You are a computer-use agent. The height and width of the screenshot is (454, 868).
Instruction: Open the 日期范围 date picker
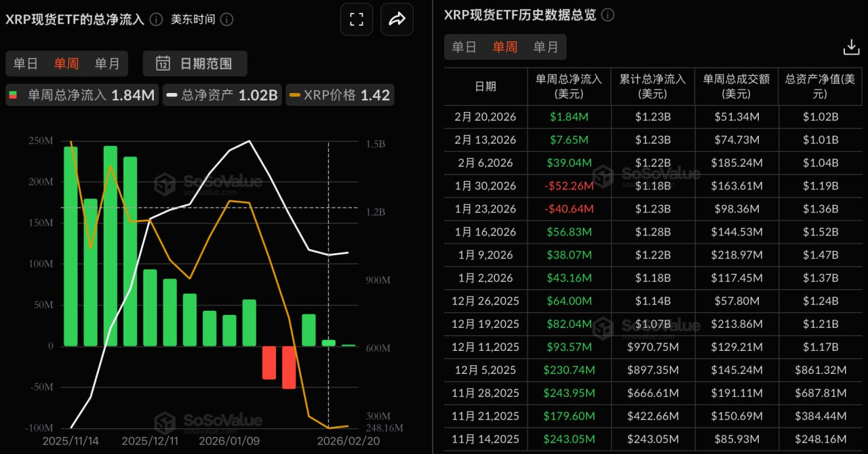coord(195,64)
